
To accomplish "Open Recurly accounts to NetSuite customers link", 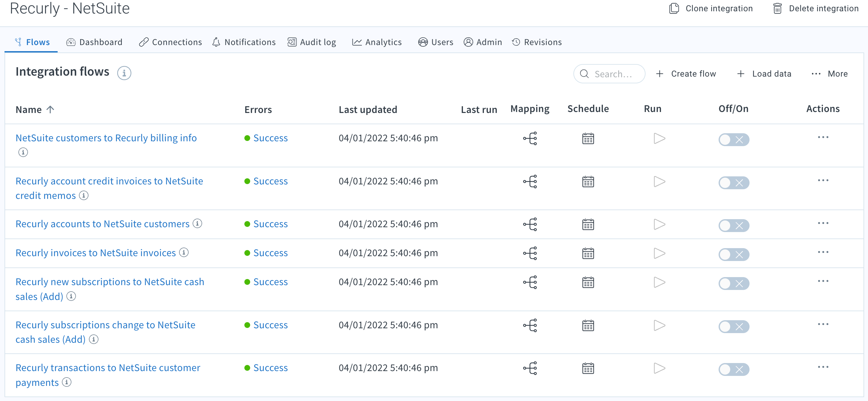I will pos(102,224).
